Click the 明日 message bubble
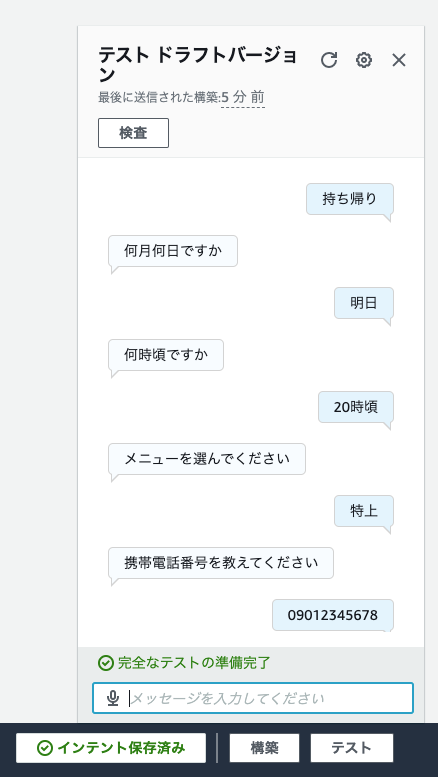The height and width of the screenshot is (777, 438). [x=364, y=303]
